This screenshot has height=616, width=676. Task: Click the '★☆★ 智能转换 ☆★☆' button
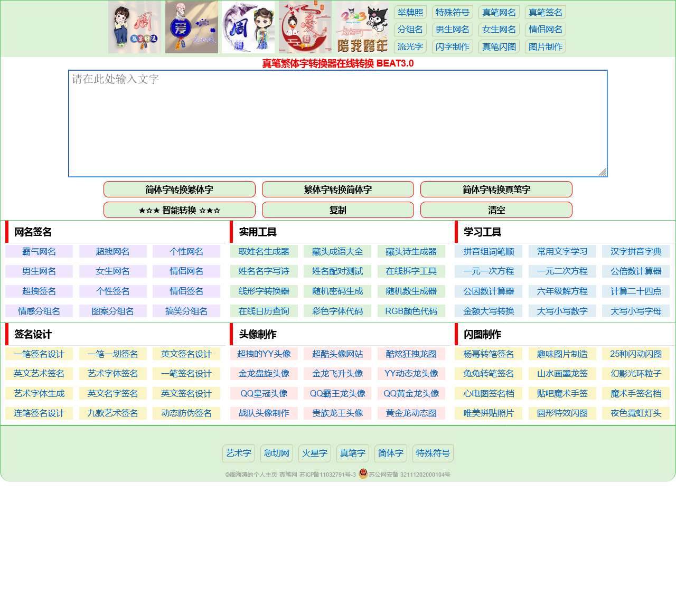180,210
